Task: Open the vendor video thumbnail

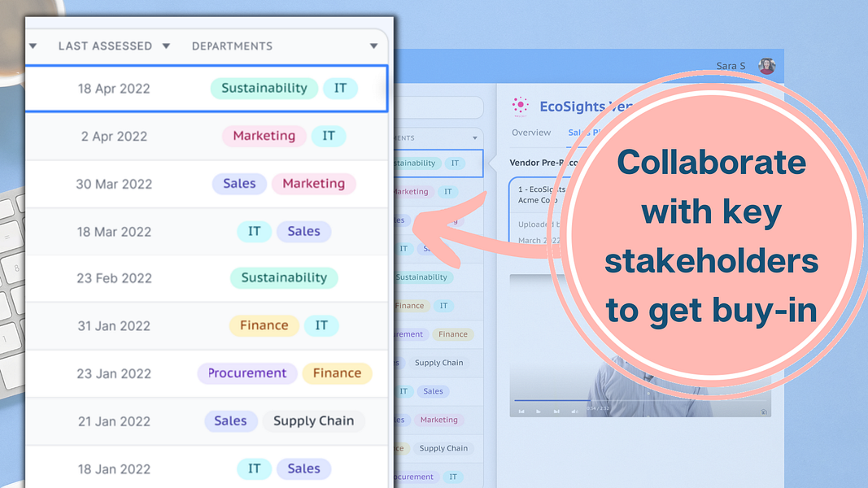Action: pyautogui.click(x=640, y=345)
